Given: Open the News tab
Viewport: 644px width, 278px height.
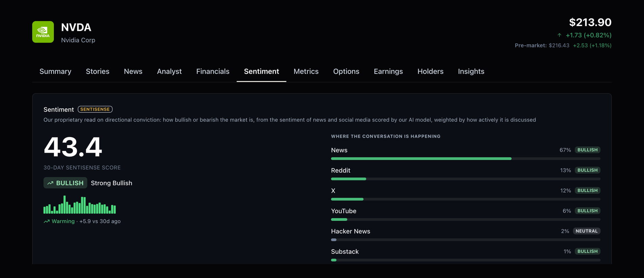Looking at the screenshot, I should [x=133, y=71].
